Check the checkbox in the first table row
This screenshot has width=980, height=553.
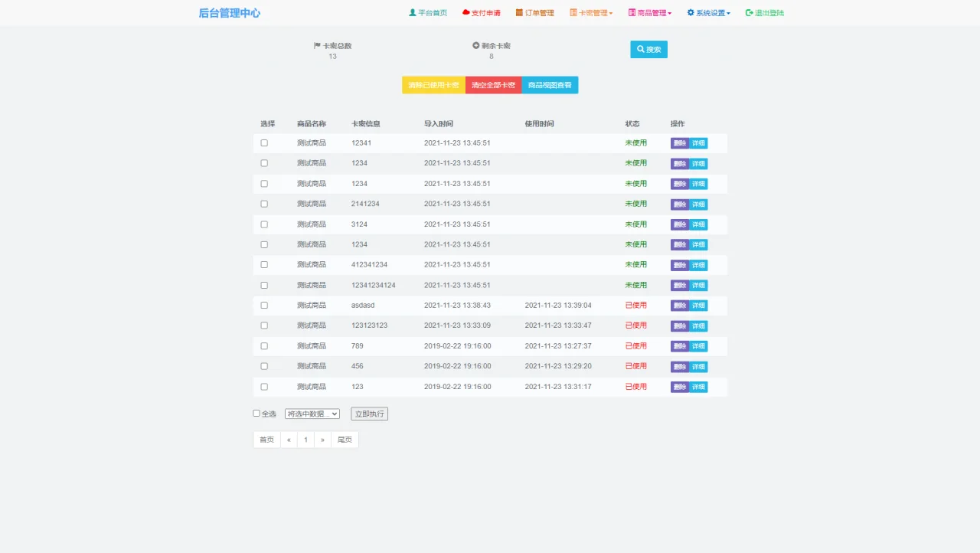click(x=263, y=142)
